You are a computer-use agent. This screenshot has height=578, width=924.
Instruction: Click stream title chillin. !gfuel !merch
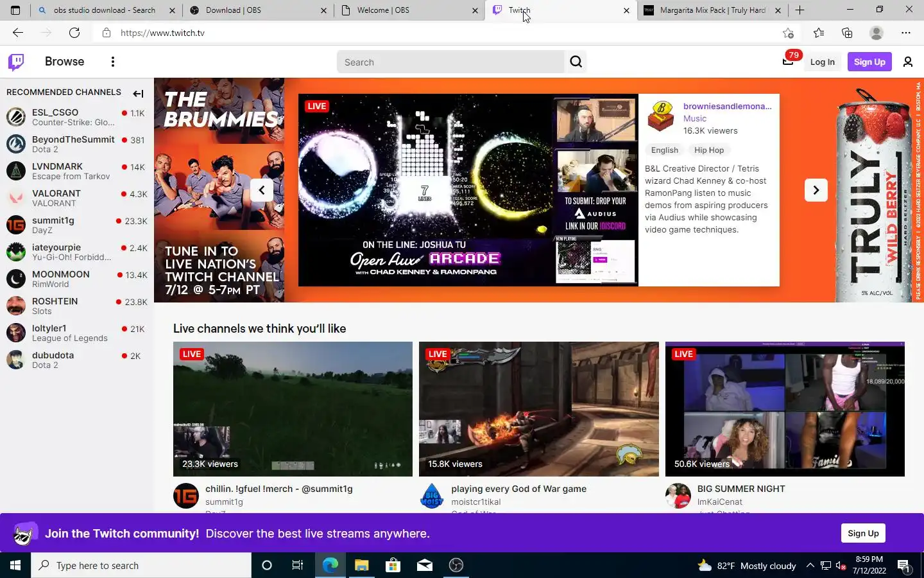(278, 489)
